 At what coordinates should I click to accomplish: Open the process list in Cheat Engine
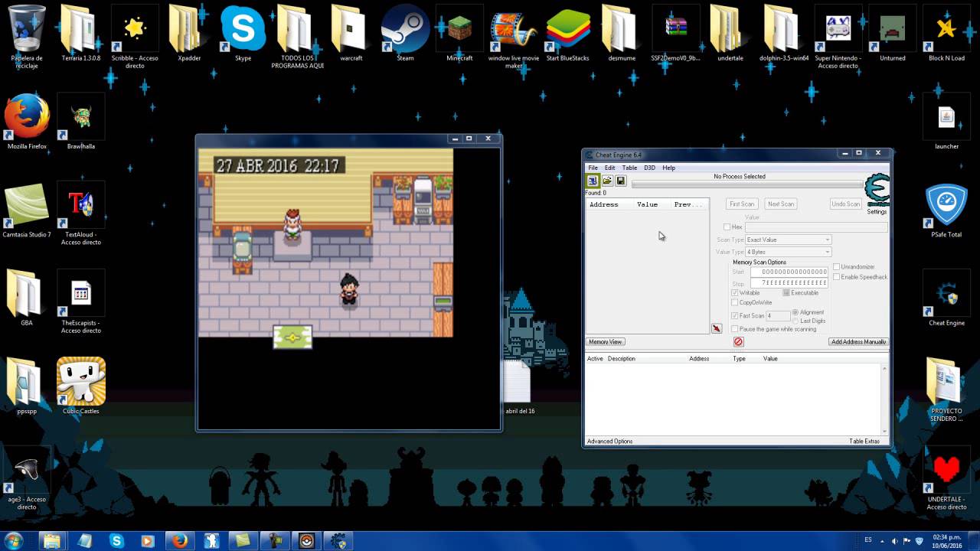coord(593,181)
